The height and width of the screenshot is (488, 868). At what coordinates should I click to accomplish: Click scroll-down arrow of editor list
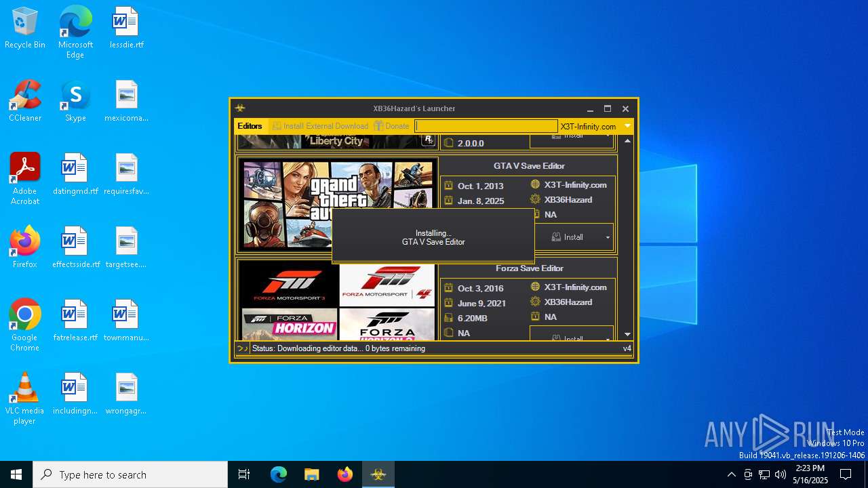point(627,334)
